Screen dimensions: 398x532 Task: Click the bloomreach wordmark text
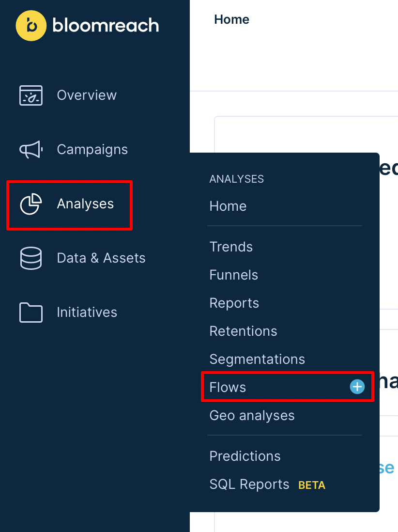[x=106, y=26]
